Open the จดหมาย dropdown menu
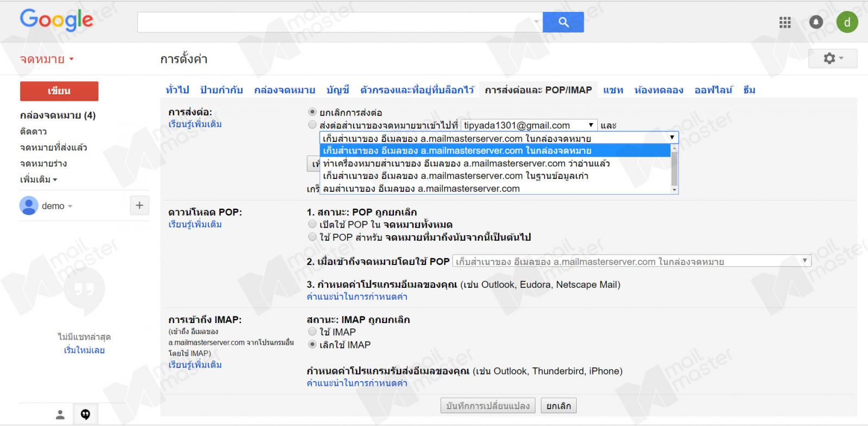 click(x=47, y=59)
